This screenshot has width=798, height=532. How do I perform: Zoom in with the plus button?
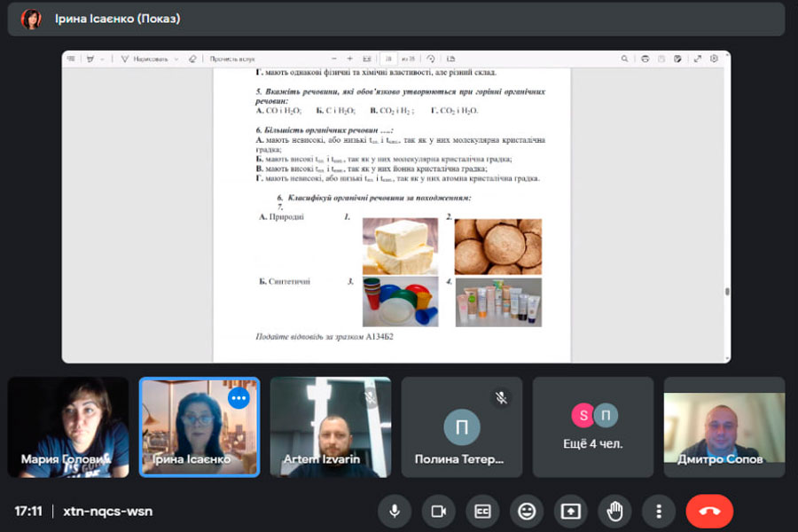(349, 59)
